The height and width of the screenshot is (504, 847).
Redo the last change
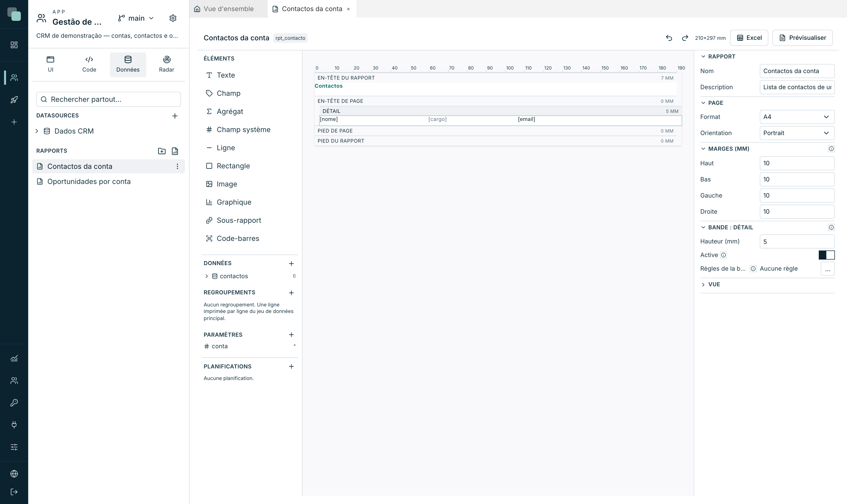click(x=685, y=38)
